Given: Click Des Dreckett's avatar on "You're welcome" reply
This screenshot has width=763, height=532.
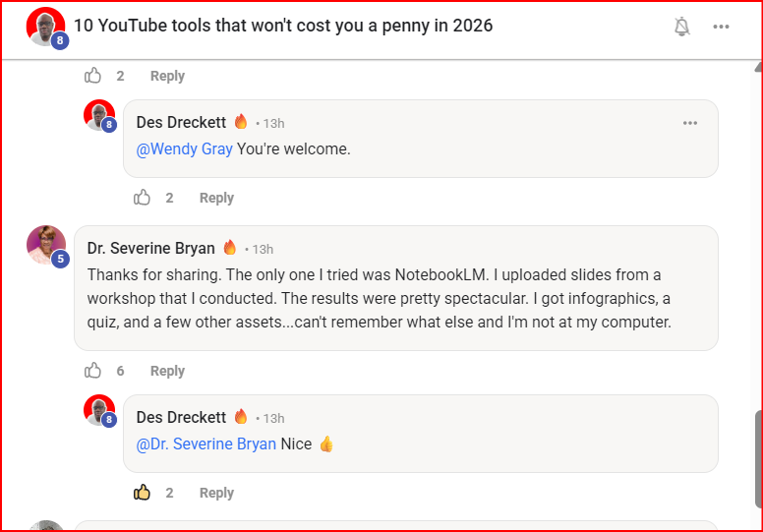Looking at the screenshot, I should [99, 115].
